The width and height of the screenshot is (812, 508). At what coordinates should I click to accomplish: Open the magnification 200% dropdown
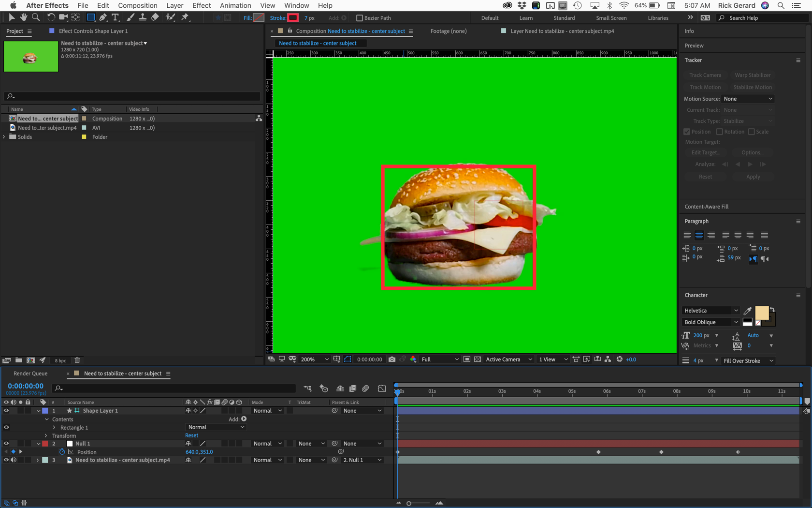pos(315,359)
